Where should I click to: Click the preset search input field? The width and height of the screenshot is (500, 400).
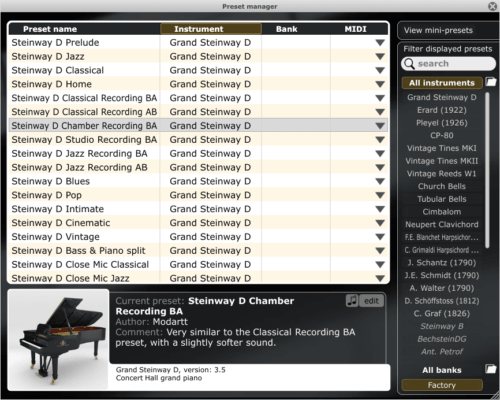click(x=448, y=63)
